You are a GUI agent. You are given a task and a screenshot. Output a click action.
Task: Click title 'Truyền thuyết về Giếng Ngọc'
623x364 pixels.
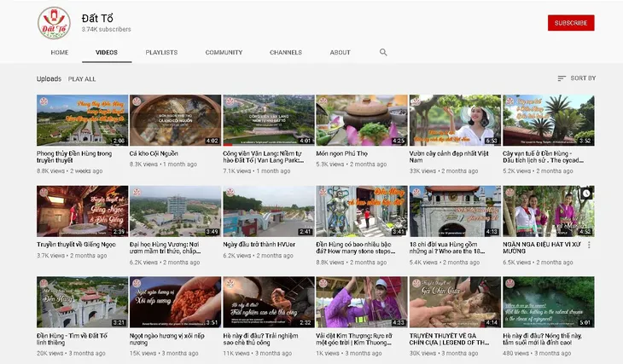[x=76, y=245]
